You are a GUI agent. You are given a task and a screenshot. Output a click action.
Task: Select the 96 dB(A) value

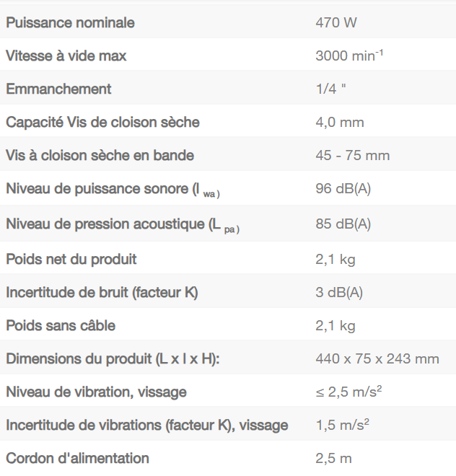(343, 189)
